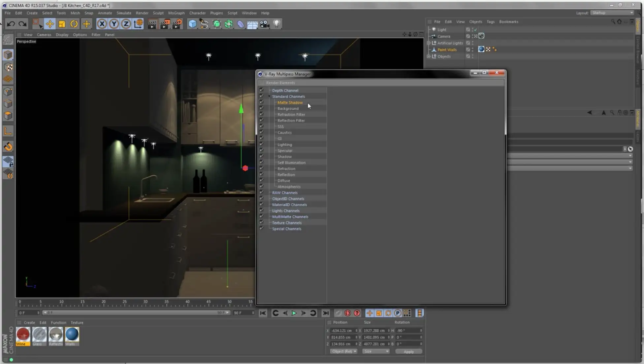Uncheck the Matte Shadow checkbox
The width and height of the screenshot is (644, 364).
tap(262, 102)
